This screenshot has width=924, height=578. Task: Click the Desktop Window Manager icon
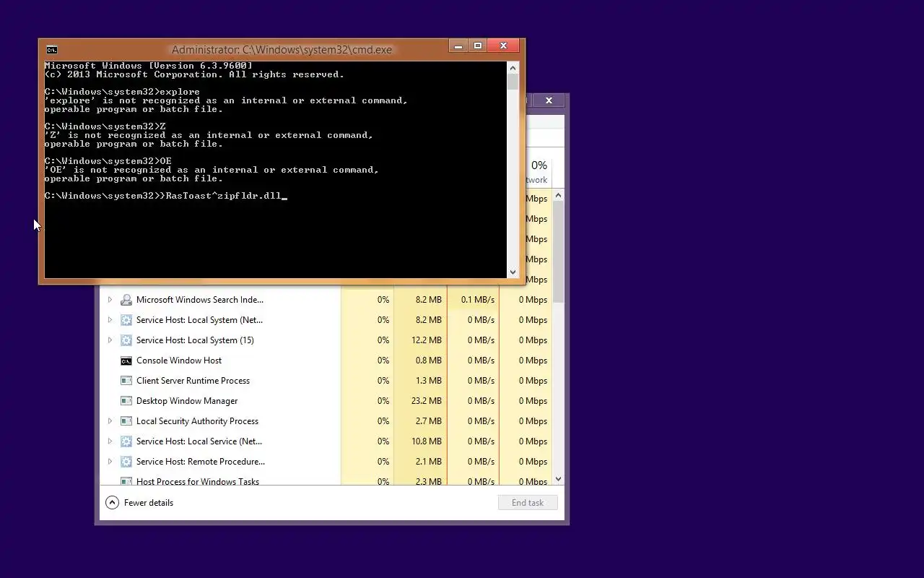[126, 401]
